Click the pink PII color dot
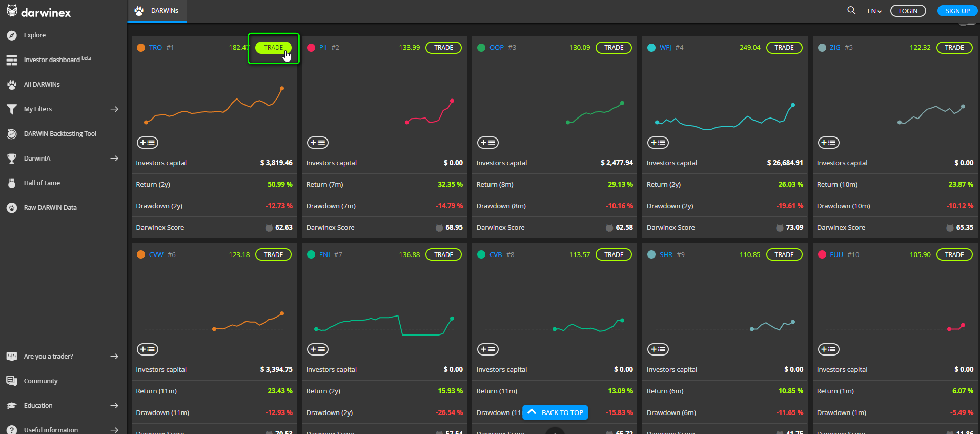The width and height of the screenshot is (980, 434). pyautogui.click(x=311, y=48)
